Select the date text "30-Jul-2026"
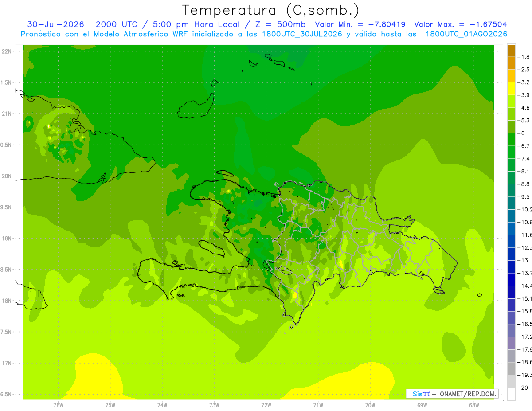 [56, 24]
